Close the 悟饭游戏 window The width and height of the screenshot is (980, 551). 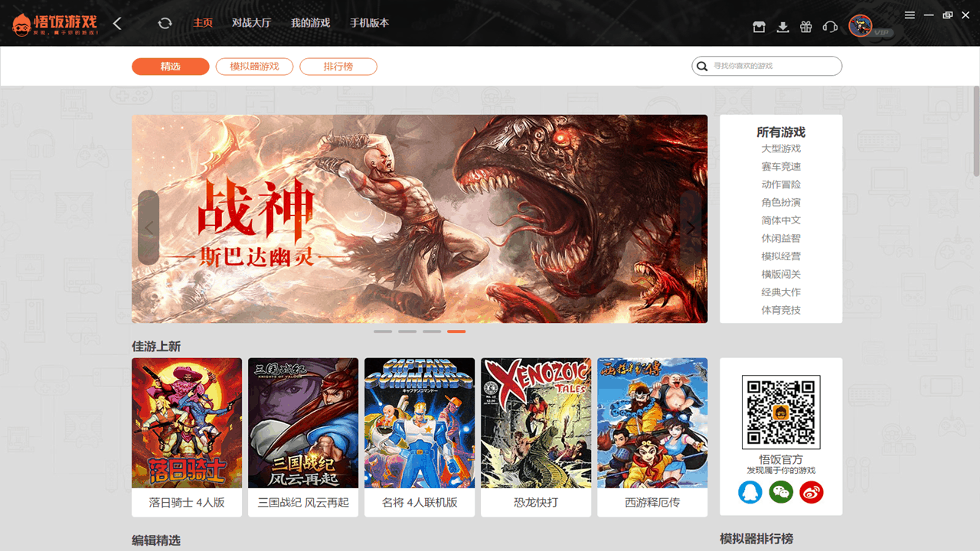tap(967, 15)
